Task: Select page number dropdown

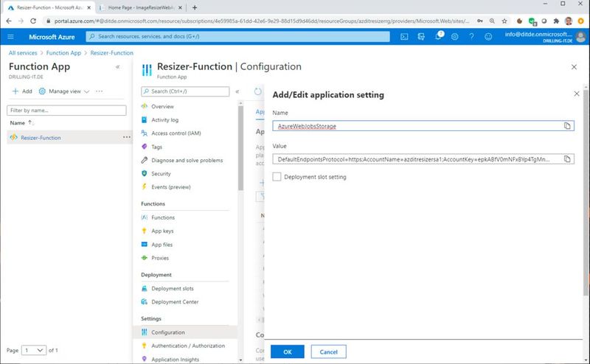Action: pyautogui.click(x=34, y=350)
